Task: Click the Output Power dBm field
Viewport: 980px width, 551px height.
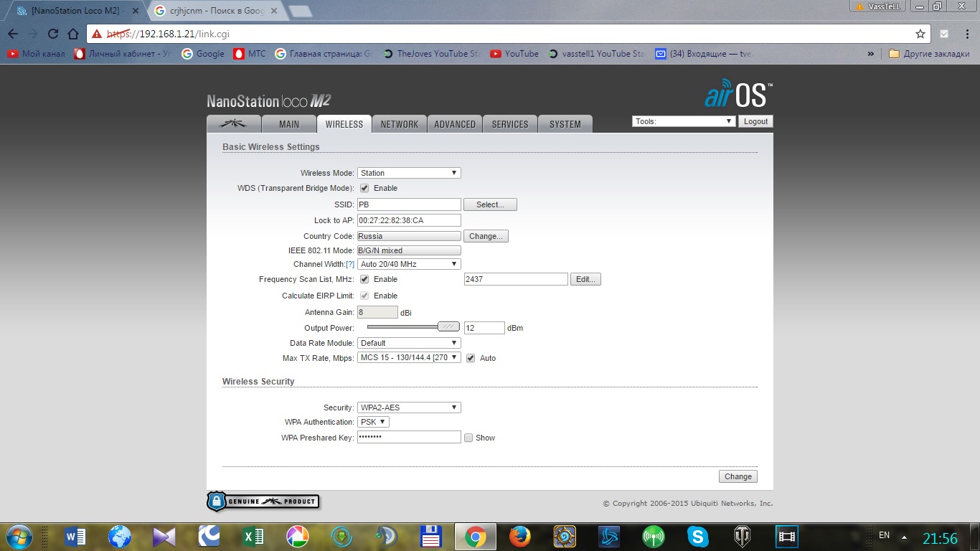Action: pos(484,328)
